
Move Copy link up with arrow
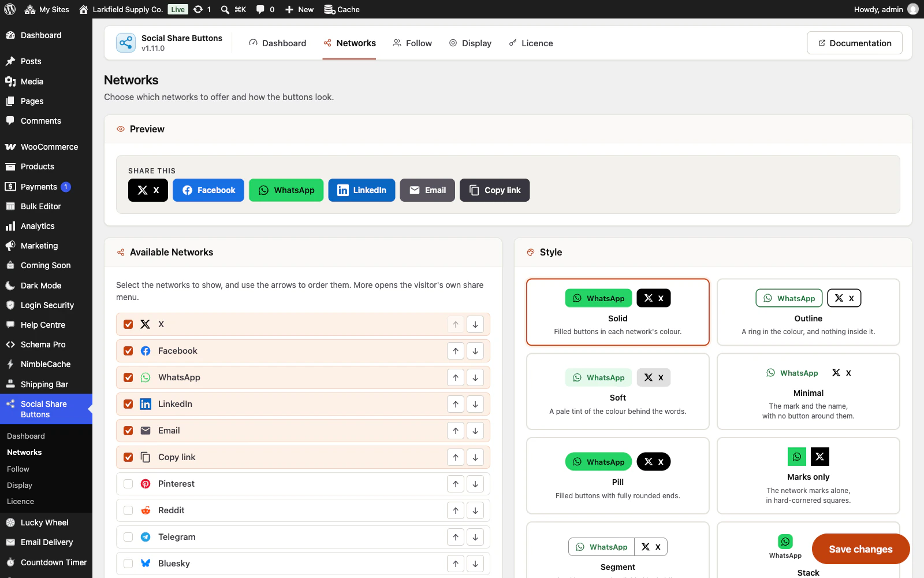coord(456,457)
